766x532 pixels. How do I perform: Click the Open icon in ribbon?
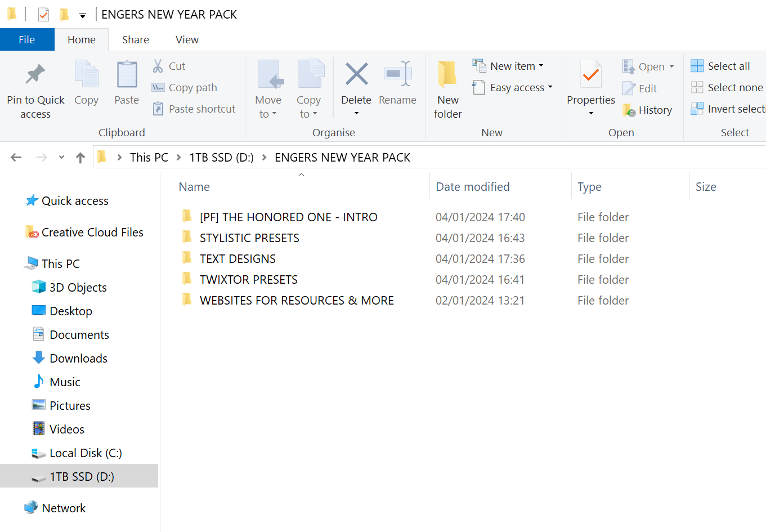[629, 66]
